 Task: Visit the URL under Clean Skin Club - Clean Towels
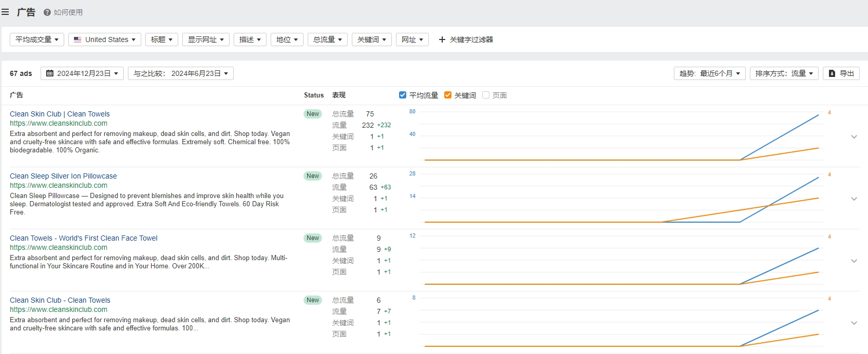[x=59, y=309]
